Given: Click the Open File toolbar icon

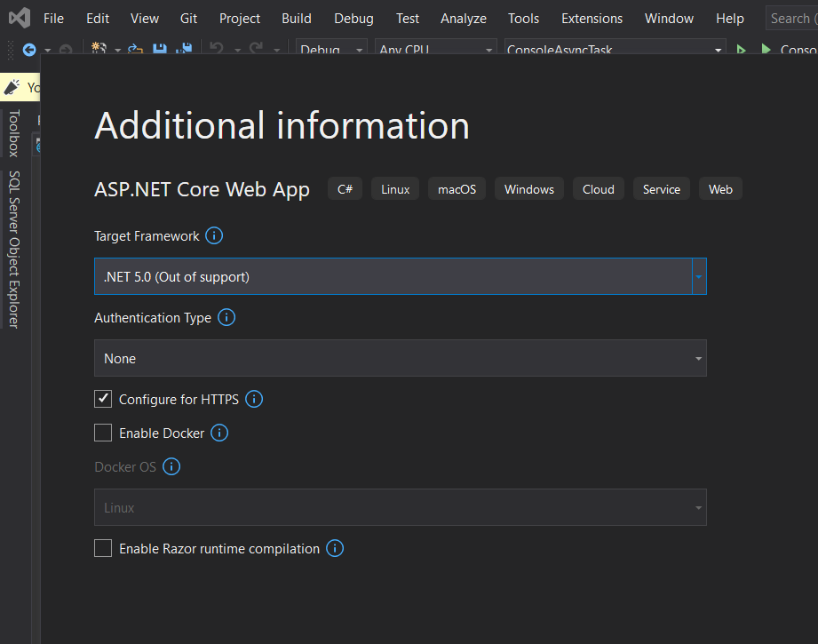Looking at the screenshot, I should [136, 49].
